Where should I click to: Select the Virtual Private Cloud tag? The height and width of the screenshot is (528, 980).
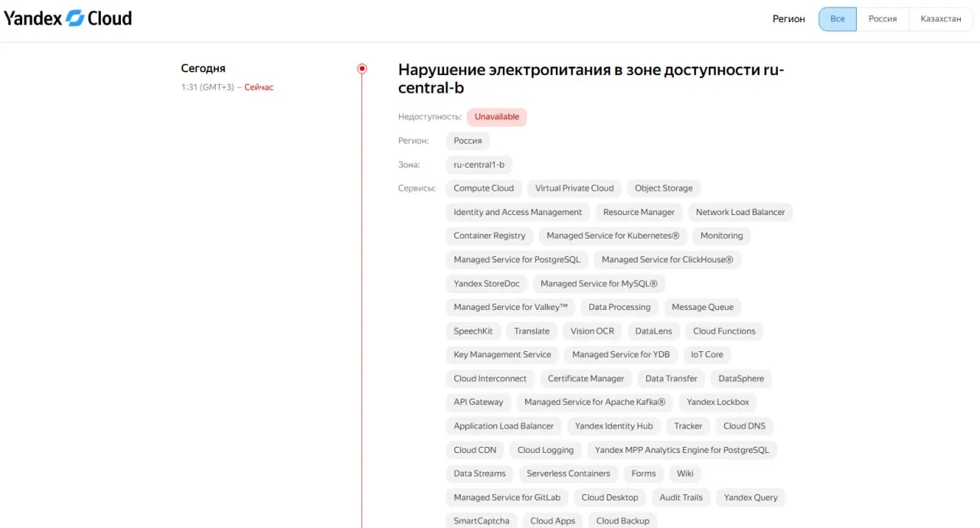point(574,188)
